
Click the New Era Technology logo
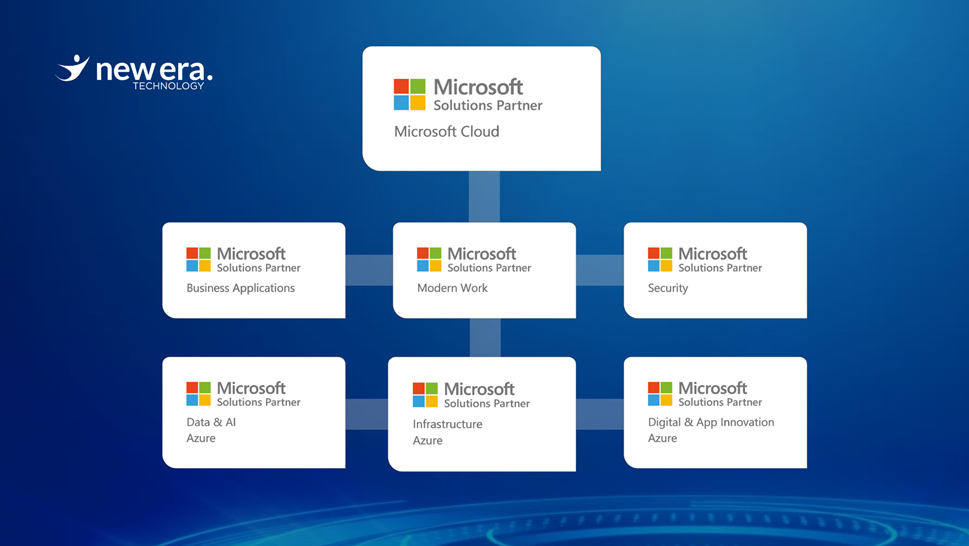pyautogui.click(x=133, y=72)
